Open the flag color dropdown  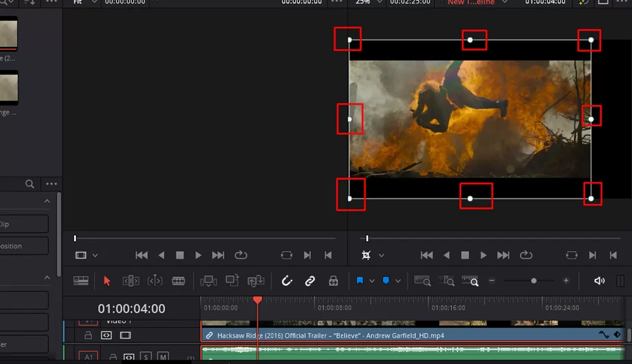coord(372,281)
